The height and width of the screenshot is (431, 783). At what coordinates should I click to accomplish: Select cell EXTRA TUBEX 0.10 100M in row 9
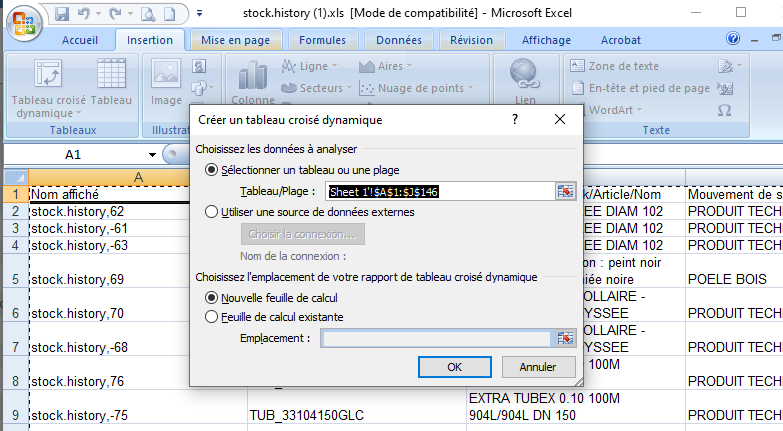click(576, 407)
